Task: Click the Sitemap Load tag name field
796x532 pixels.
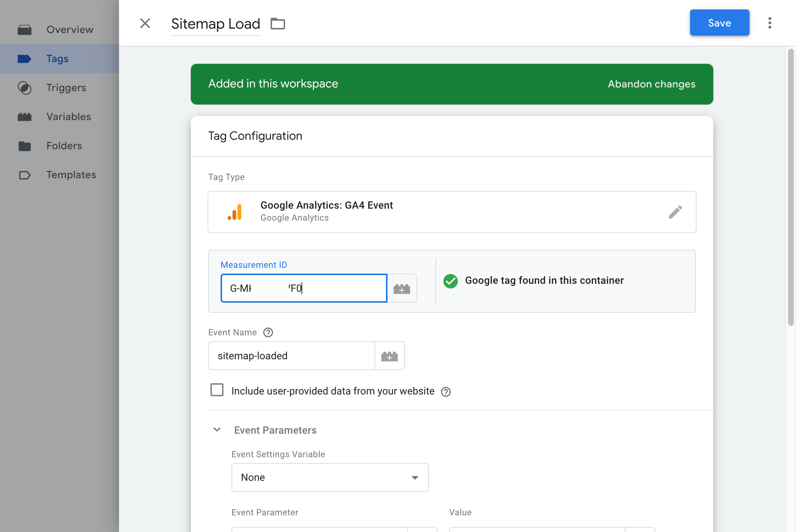Action: pyautogui.click(x=216, y=24)
